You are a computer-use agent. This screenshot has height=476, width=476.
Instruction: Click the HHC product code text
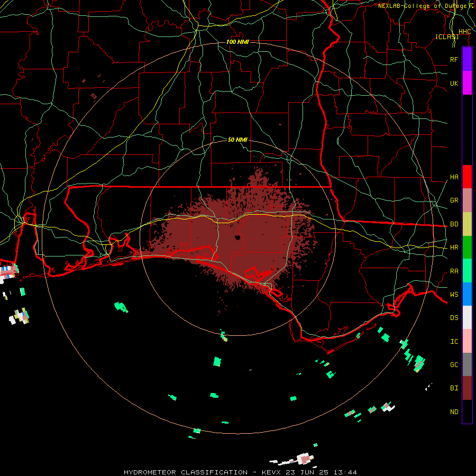click(x=464, y=32)
